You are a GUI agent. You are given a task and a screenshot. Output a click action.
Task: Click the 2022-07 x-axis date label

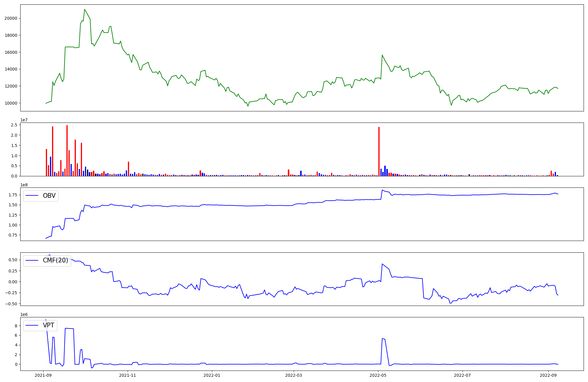pyautogui.click(x=462, y=375)
